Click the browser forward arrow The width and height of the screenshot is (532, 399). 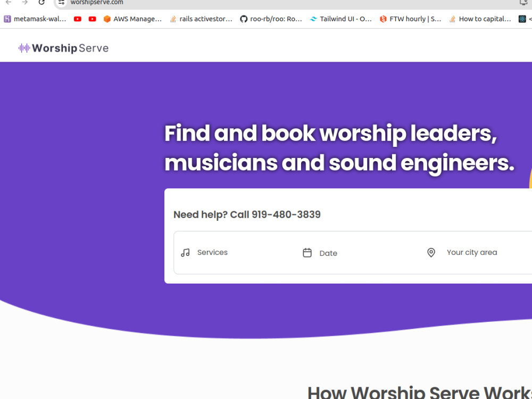pos(25,2)
